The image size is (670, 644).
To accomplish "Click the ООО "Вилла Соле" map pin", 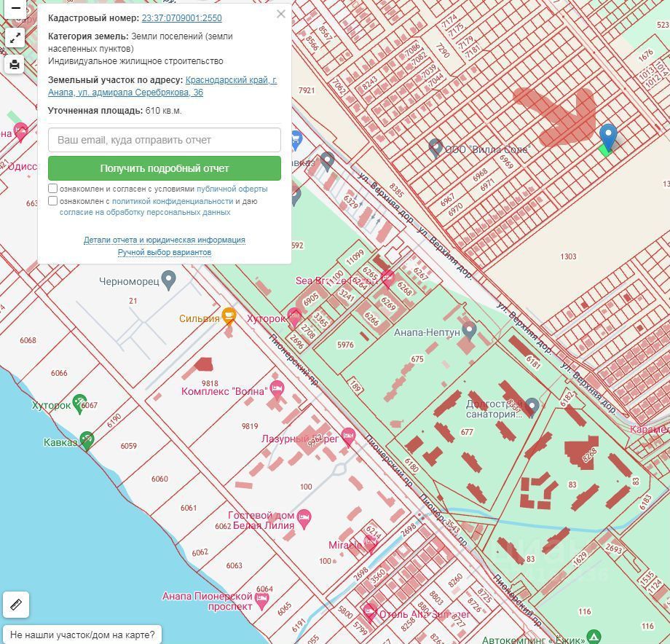I will [x=435, y=149].
